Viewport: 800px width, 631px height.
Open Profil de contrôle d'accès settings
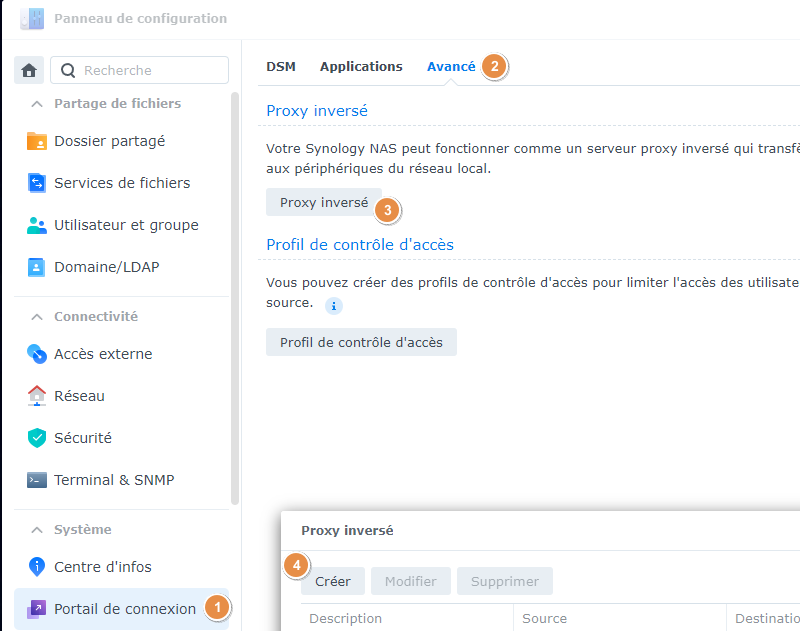[x=361, y=341]
